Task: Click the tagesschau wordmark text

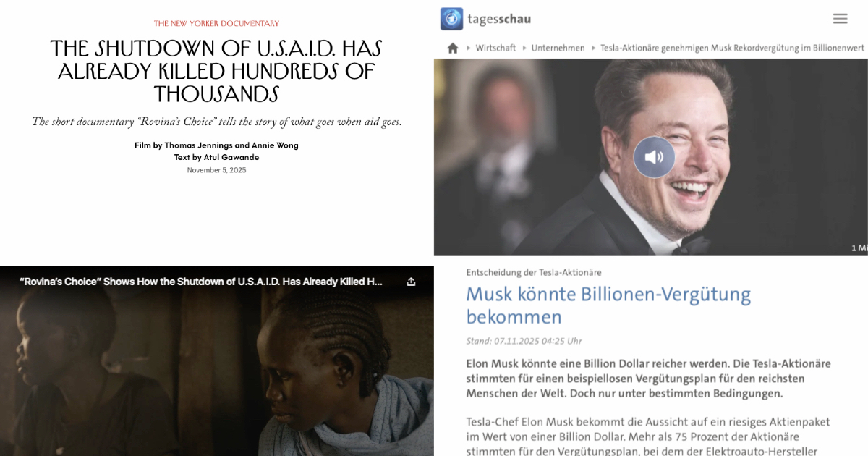Action: point(499,19)
